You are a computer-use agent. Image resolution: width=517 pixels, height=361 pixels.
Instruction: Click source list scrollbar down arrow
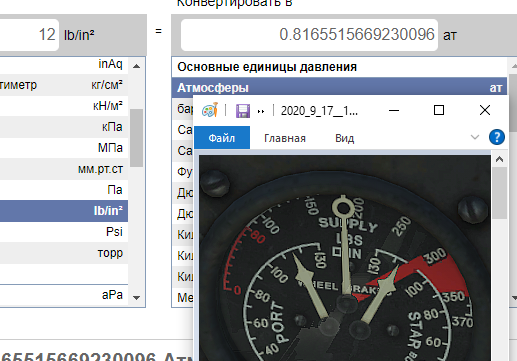[136, 298]
